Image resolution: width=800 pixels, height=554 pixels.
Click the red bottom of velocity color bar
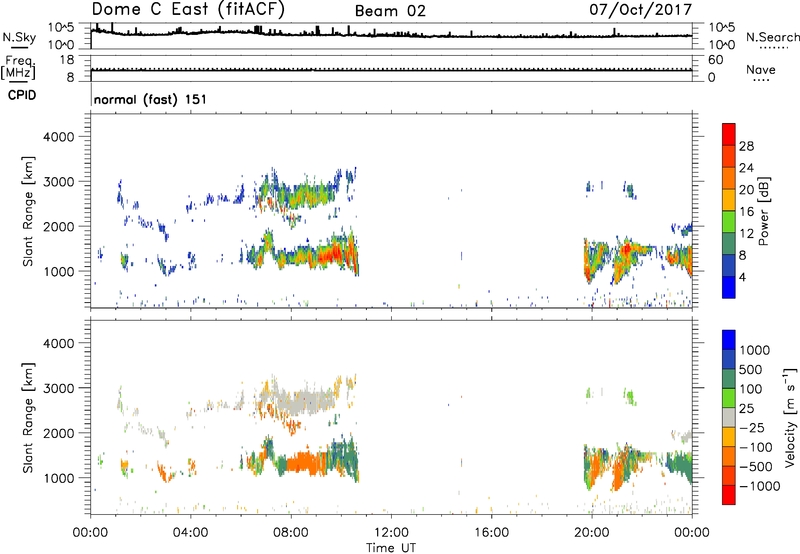click(x=729, y=495)
